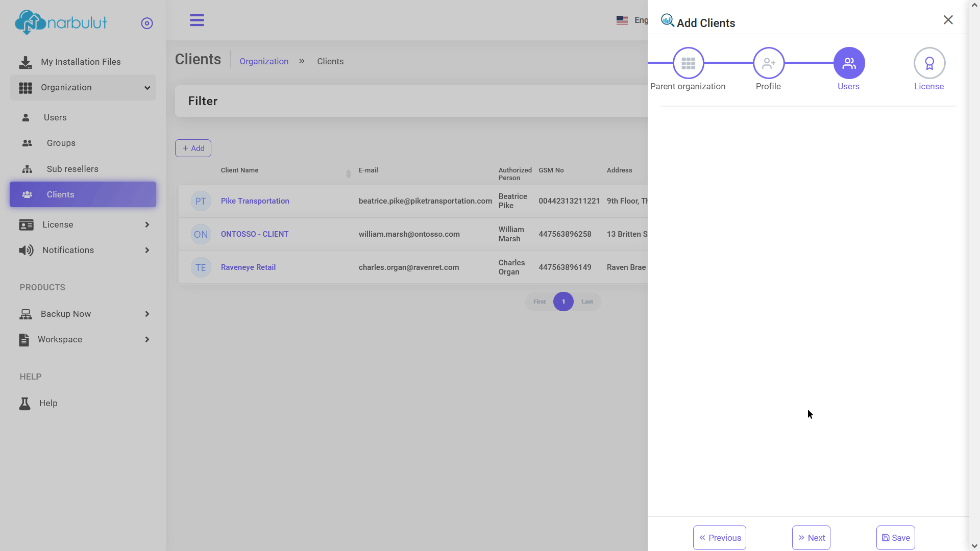Select the Parent organization step icon
Image resolution: width=980 pixels, height=551 pixels.
[688, 63]
